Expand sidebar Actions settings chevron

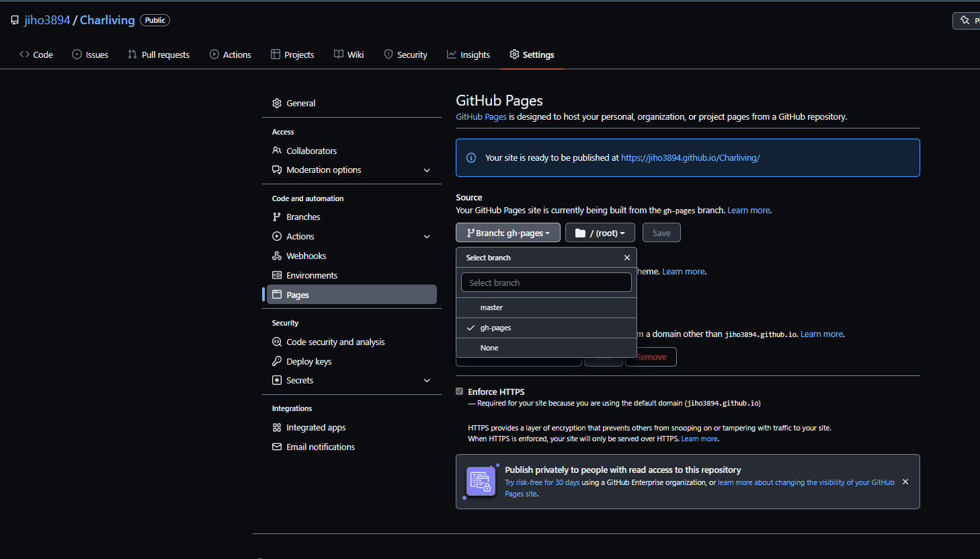tap(427, 237)
